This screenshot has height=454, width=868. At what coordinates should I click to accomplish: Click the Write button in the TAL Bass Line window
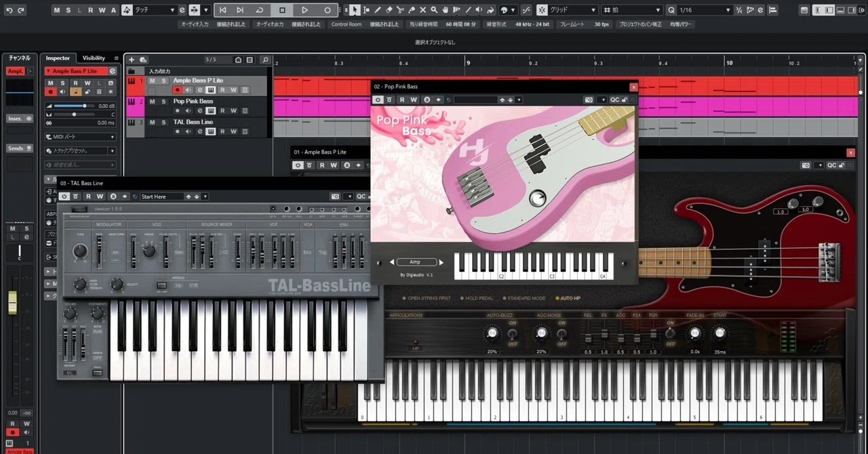tap(99, 197)
